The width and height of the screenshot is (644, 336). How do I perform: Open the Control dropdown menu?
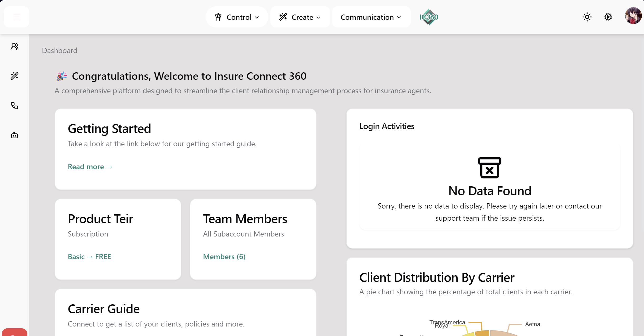(237, 17)
